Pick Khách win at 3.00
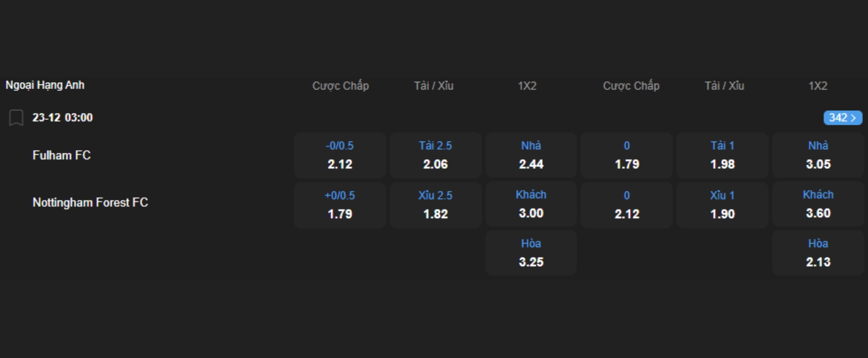The width and height of the screenshot is (868, 358). (531, 204)
